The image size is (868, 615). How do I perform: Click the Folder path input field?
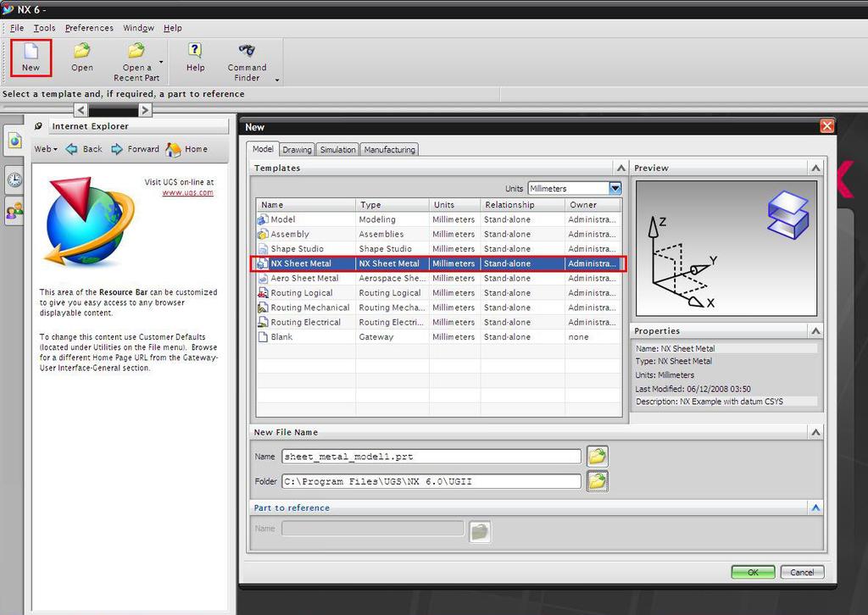[x=431, y=482]
